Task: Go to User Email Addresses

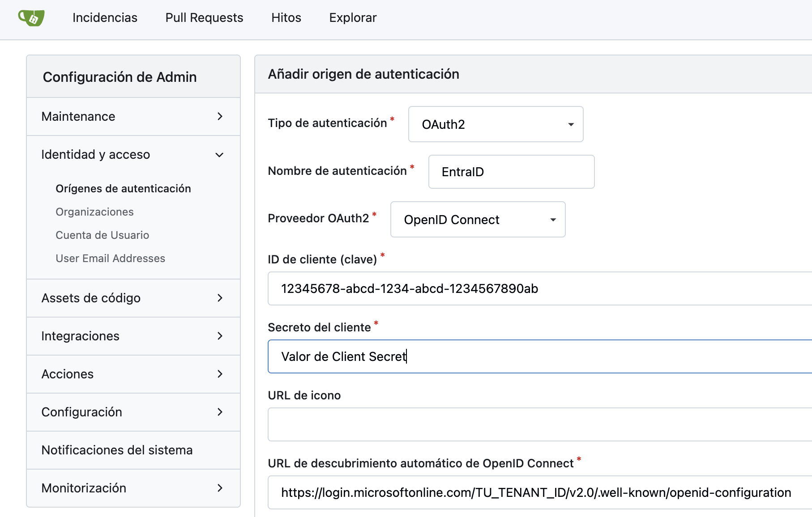Action: pos(110,258)
